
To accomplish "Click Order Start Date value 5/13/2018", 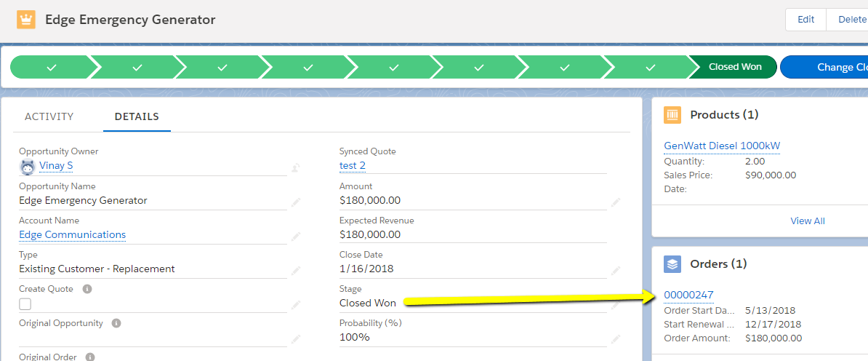I will pos(769,310).
